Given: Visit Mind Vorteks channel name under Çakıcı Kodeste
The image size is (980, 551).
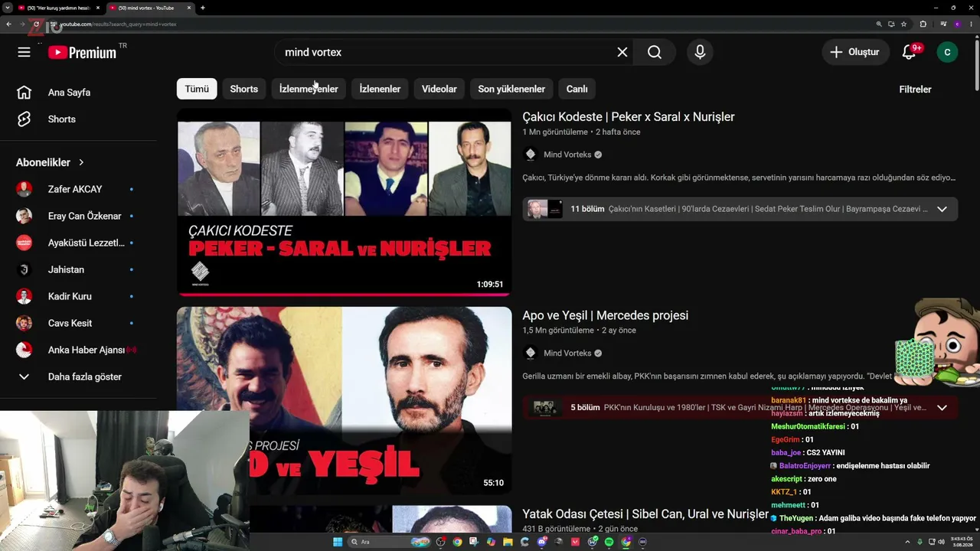Looking at the screenshot, I should (567, 155).
